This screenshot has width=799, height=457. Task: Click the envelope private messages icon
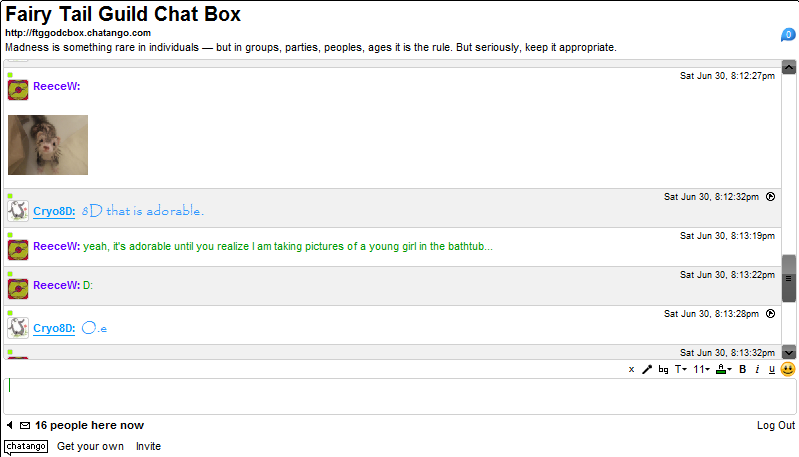tap(25, 425)
